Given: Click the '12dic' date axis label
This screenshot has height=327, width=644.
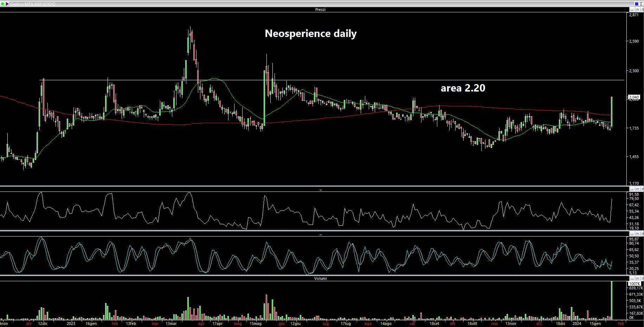Looking at the screenshot, I should (43, 323).
